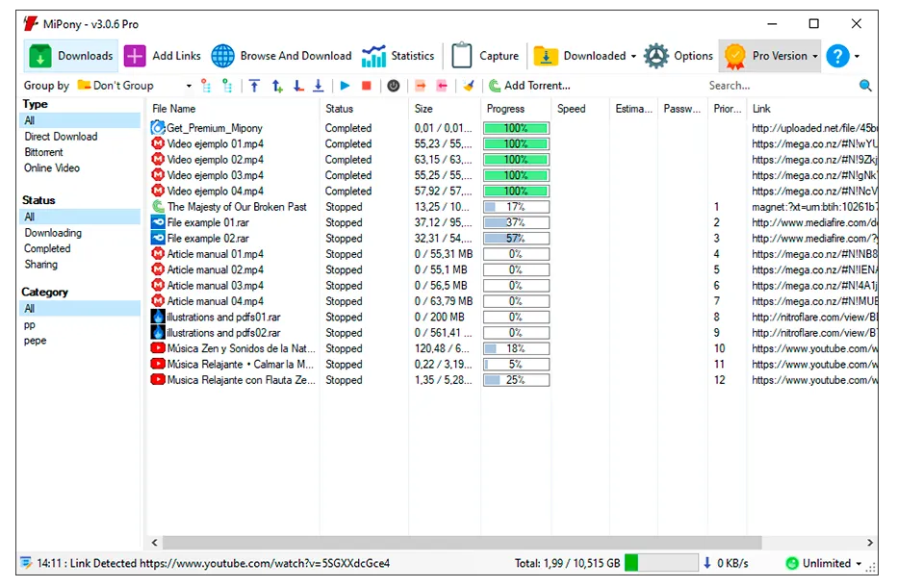This screenshot has height=588, width=897.
Task: Select File example 02.rar
Action: (x=513, y=239)
